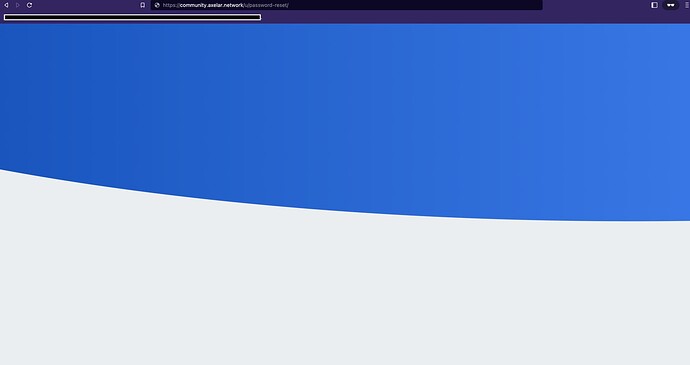
Task: Go back with the browser back arrow
Action: point(6,5)
